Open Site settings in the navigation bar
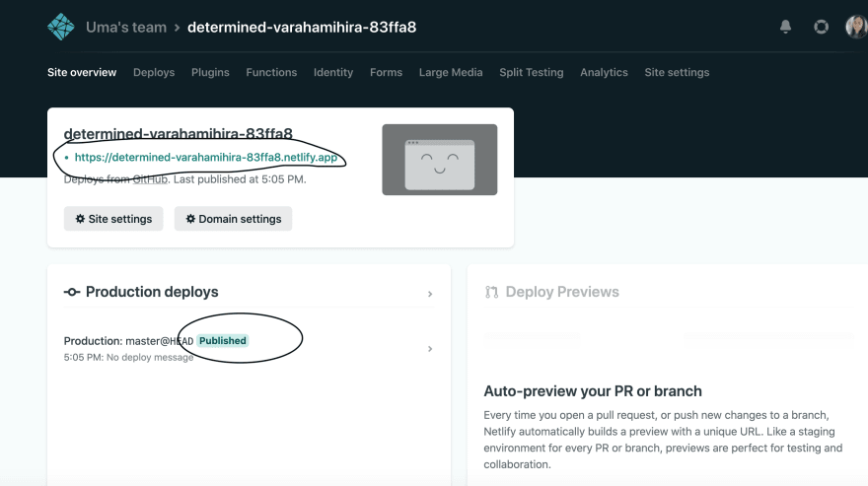This screenshot has width=868, height=486. 677,73
